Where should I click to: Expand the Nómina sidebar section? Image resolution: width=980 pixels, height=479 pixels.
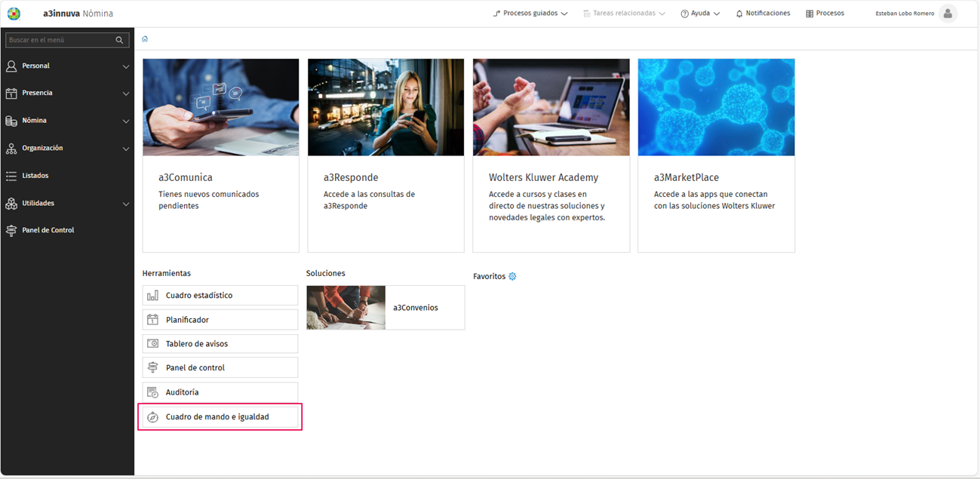coord(67,121)
